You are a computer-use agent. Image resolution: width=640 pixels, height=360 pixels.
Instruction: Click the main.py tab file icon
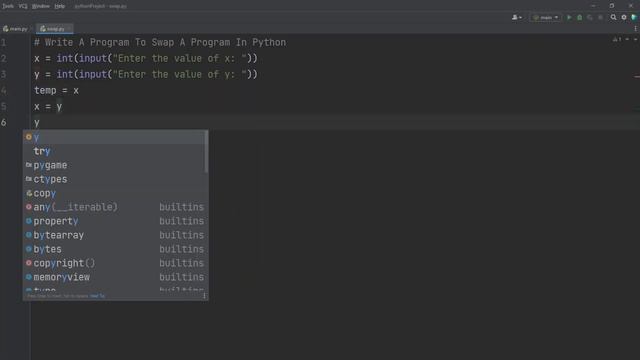pos(6,29)
